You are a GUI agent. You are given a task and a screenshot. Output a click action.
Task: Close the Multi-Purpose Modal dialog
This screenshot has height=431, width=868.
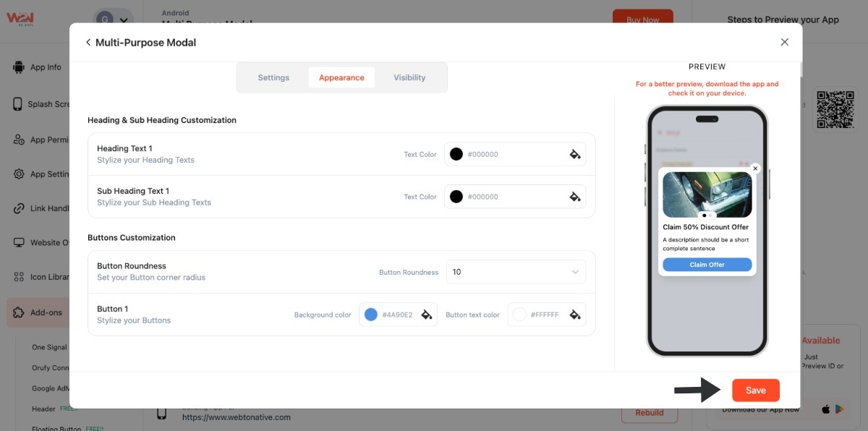(x=784, y=43)
